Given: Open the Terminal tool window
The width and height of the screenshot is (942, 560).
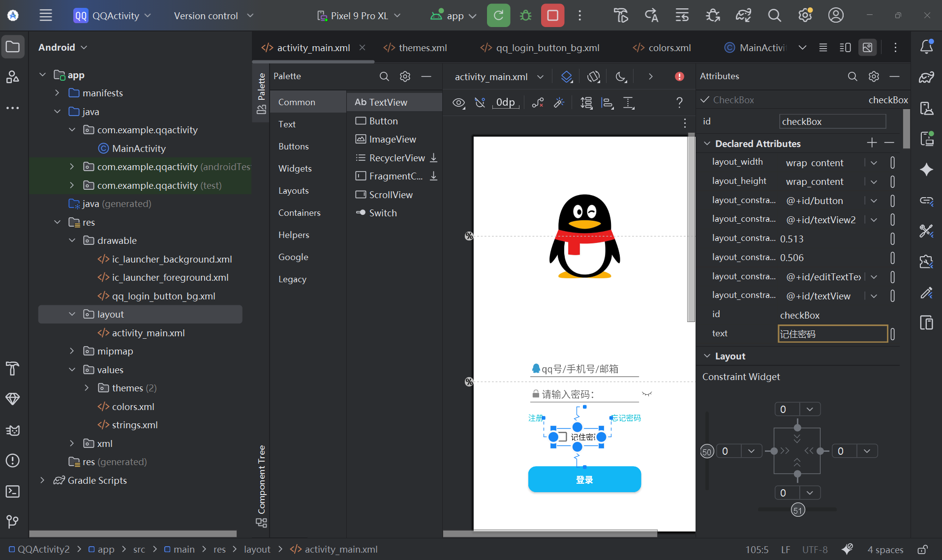Looking at the screenshot, I should tap(13, 491).
